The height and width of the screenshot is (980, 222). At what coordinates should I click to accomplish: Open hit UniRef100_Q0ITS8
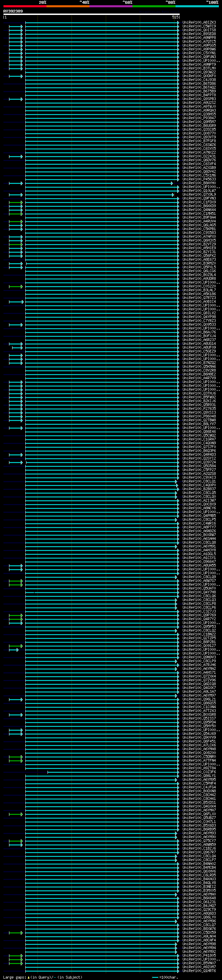pyautogui.click(x=199, y=30)
